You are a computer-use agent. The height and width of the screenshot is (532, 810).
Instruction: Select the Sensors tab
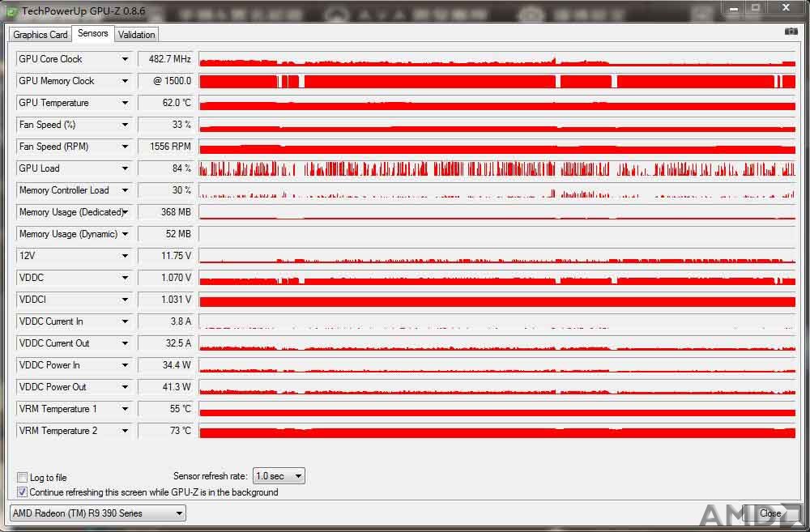93,33
